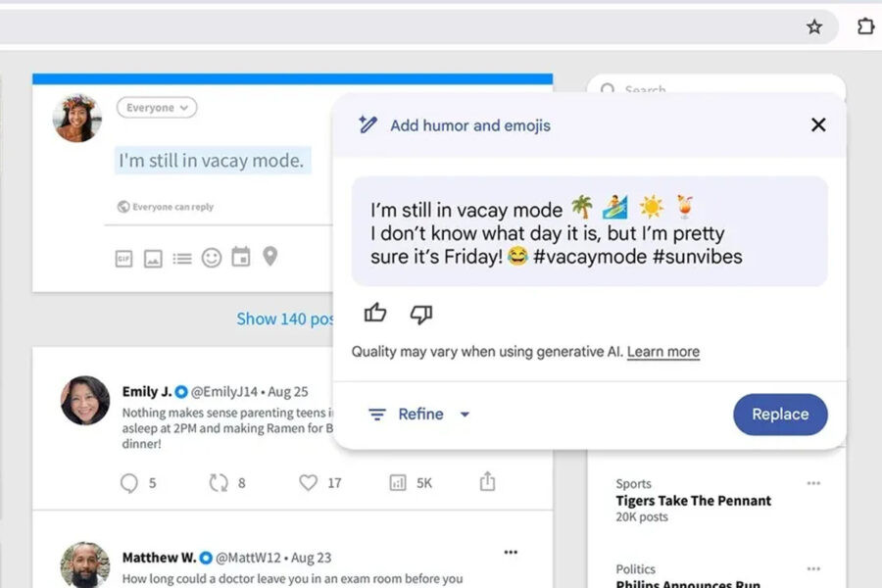
Task: Click Show 140 posts link
Action: (285, 319)
